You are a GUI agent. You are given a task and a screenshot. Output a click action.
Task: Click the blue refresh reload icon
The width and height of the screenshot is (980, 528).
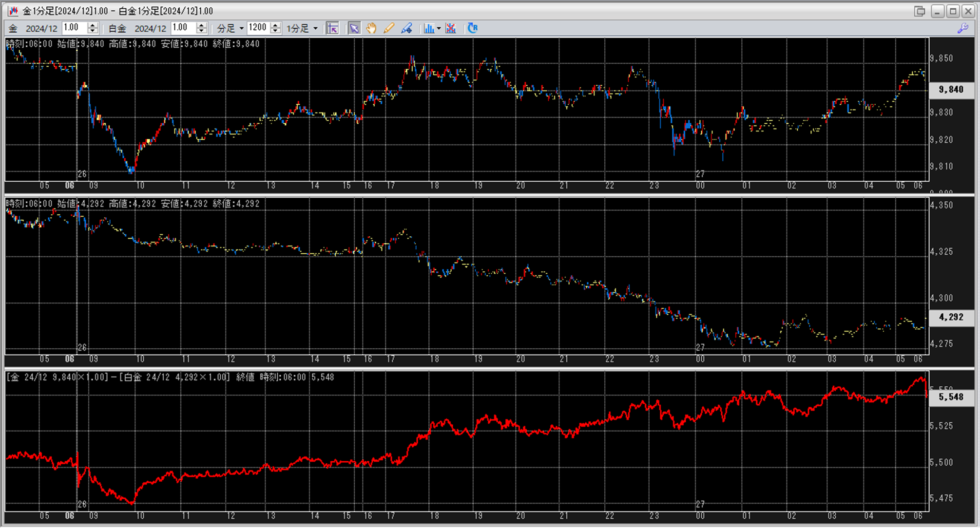click(472, 28)
